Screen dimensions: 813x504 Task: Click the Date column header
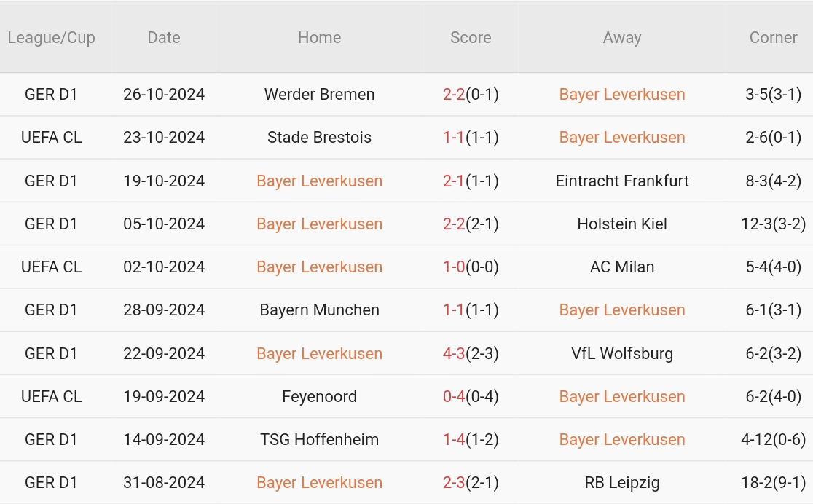click(164, 38)
